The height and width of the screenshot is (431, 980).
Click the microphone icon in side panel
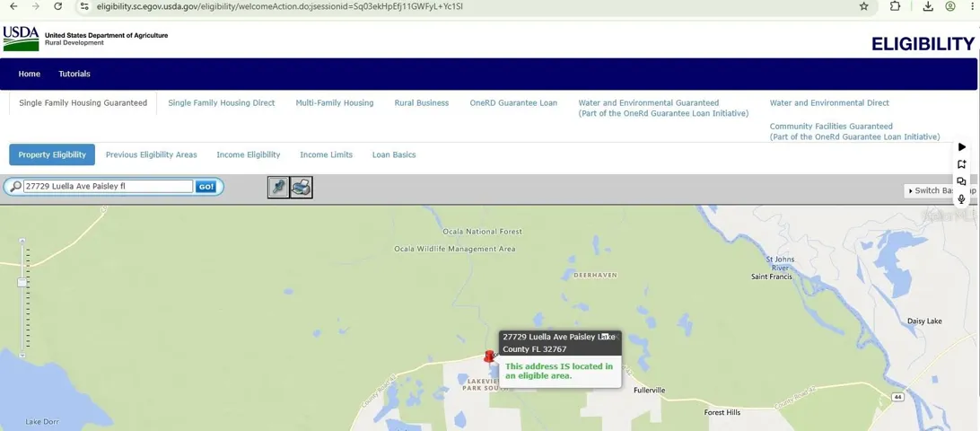(x=962, y=199)
